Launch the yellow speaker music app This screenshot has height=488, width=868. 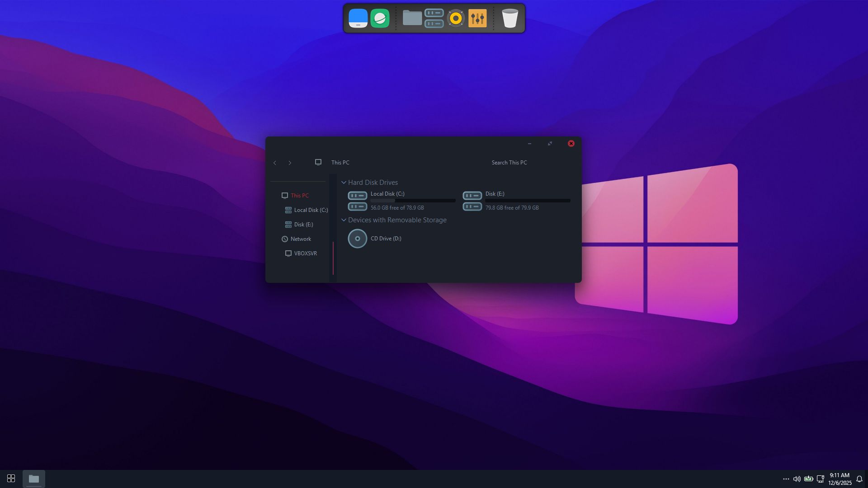[x=456, y=19]
